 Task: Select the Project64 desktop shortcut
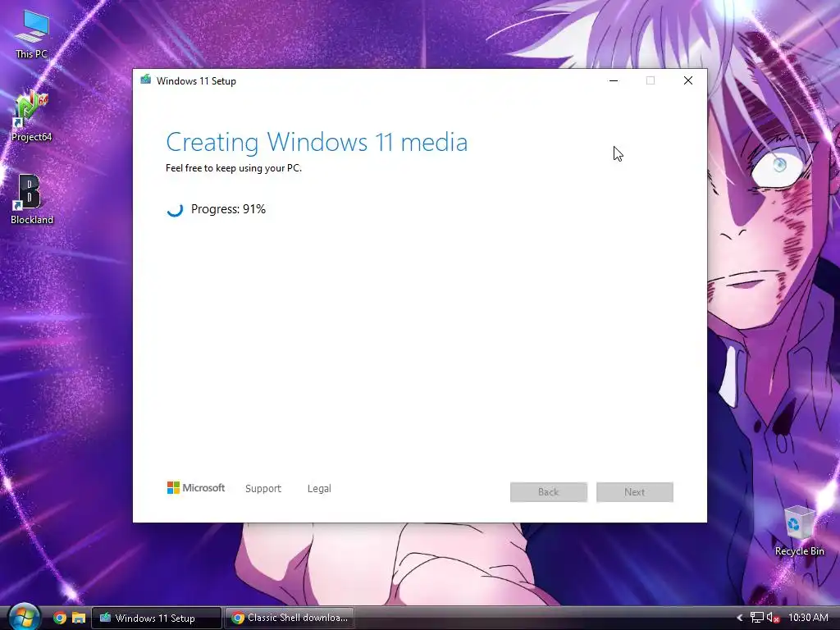pyautogui.click(x=32, y=116)
